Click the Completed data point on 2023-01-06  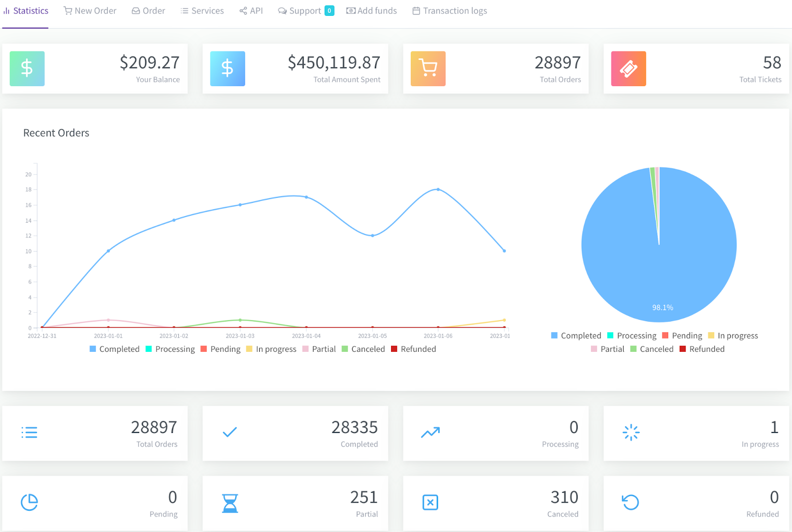point(438,190)
